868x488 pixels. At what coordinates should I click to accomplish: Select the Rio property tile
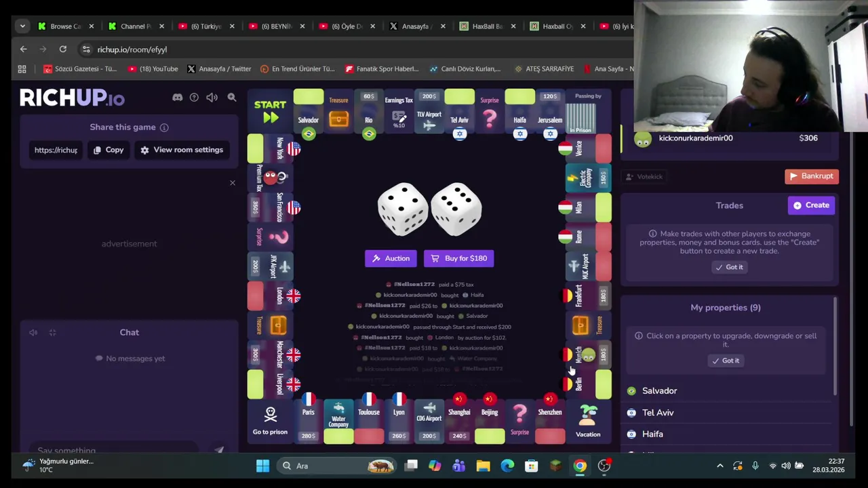tap(368, 111)
